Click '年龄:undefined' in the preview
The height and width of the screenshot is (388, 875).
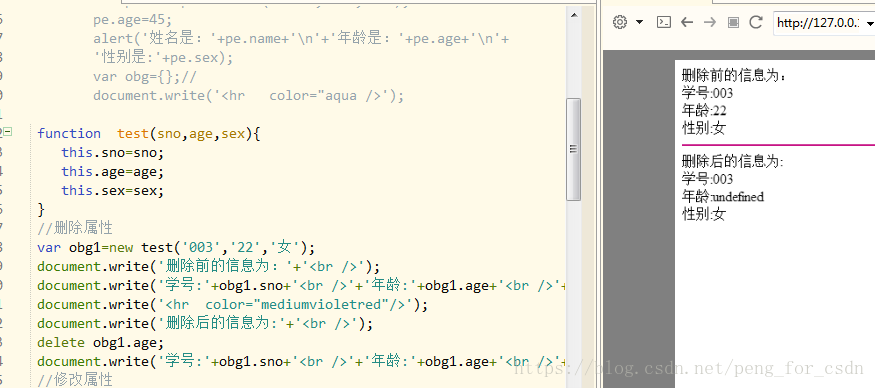click(723, 197)
